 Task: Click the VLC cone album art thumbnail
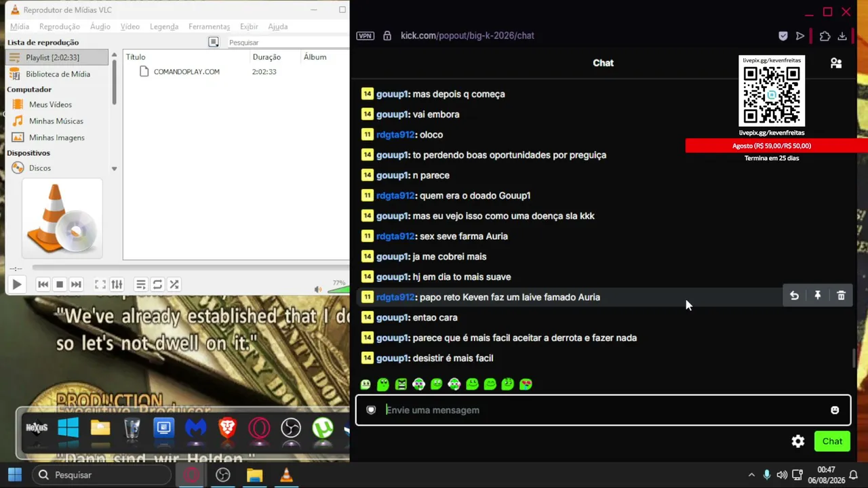tap(62, 218)
